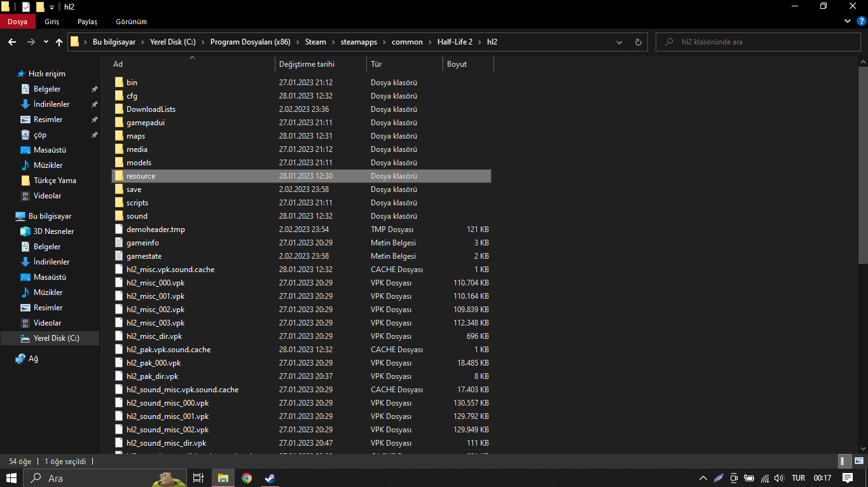Screen dimensions: 868x487
Task: Select the hl2_misc_000.vpk file icon
Action: tap(119, 283)
